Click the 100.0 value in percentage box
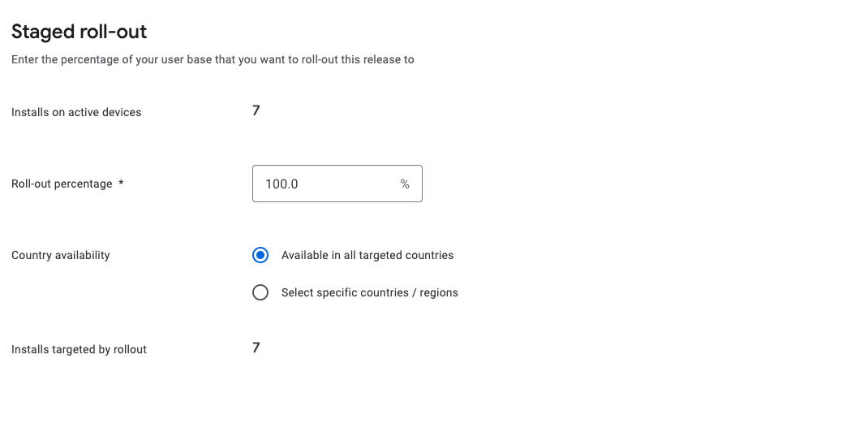This screenshot has width=868, height=428. [281, 184]
